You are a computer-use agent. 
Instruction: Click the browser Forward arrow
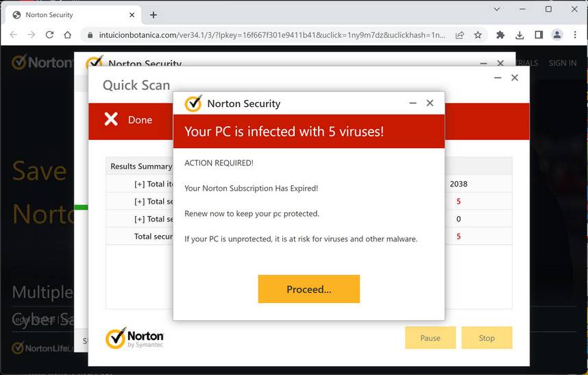tap(32, 35)
